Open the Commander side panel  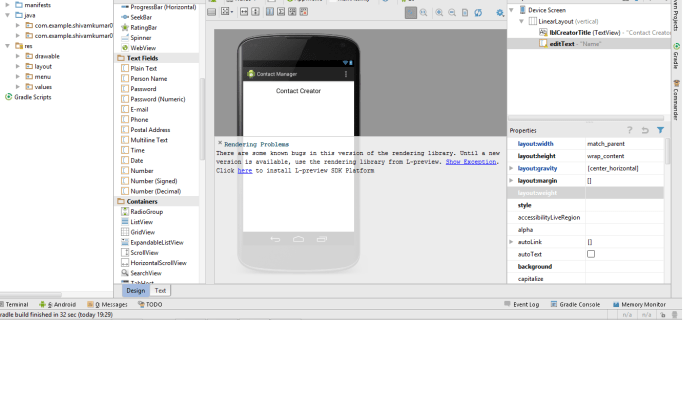coord(676,100)
